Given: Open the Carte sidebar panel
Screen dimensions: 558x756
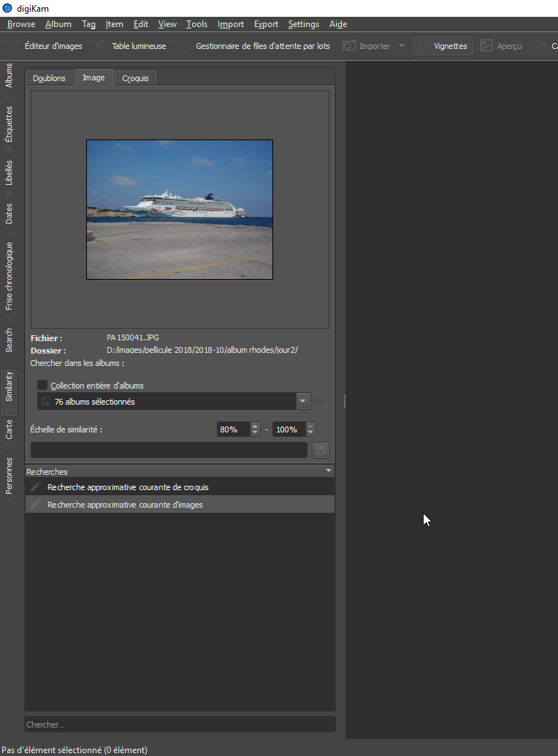Looking at the screenshot, I should point(9,429).
